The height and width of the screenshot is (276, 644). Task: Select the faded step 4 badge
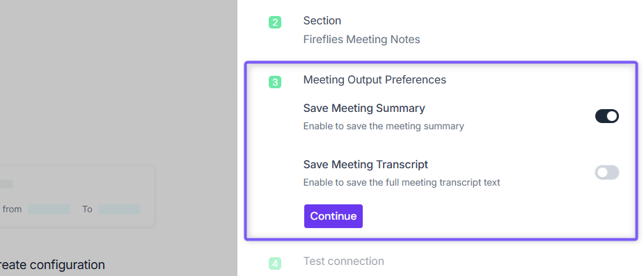275,263
